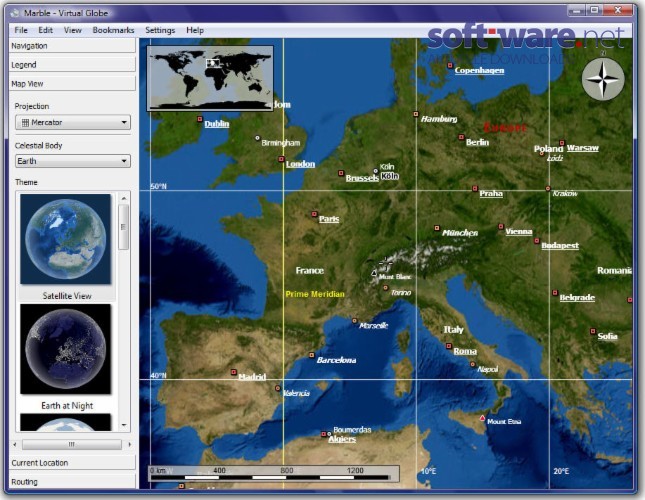Click the horizontal scrollbar left arrow

tap(15, 444)
